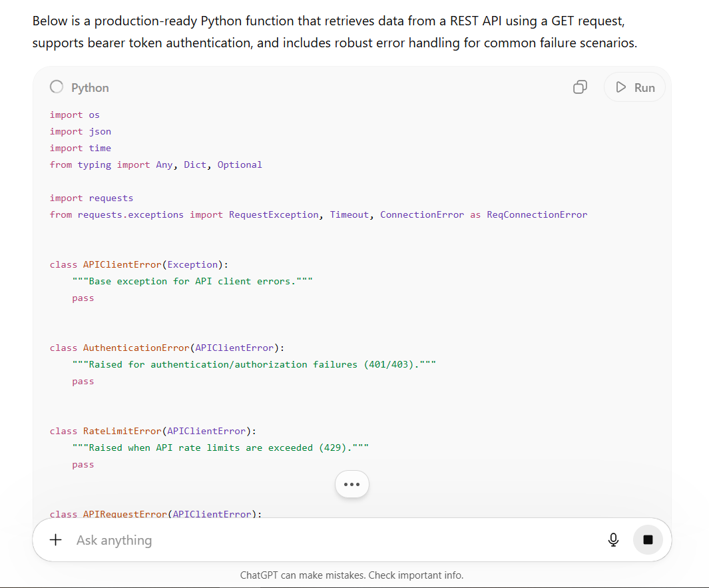The height and width of the screenshot is (588, 709).
Task: Click 'class RateLimitError' line
Action: click(153, 431)
